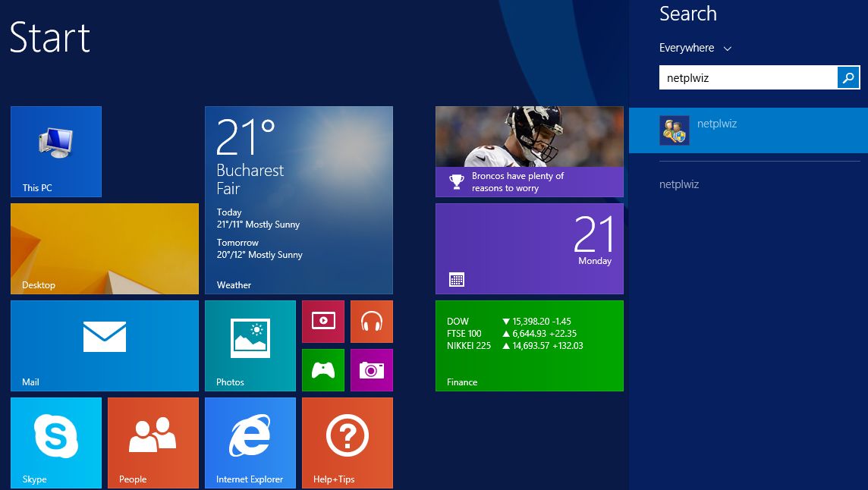Launch the Internet Explorer tile
Screen dimensions: 868x490
pyautogui.click(x=250, y=443)
